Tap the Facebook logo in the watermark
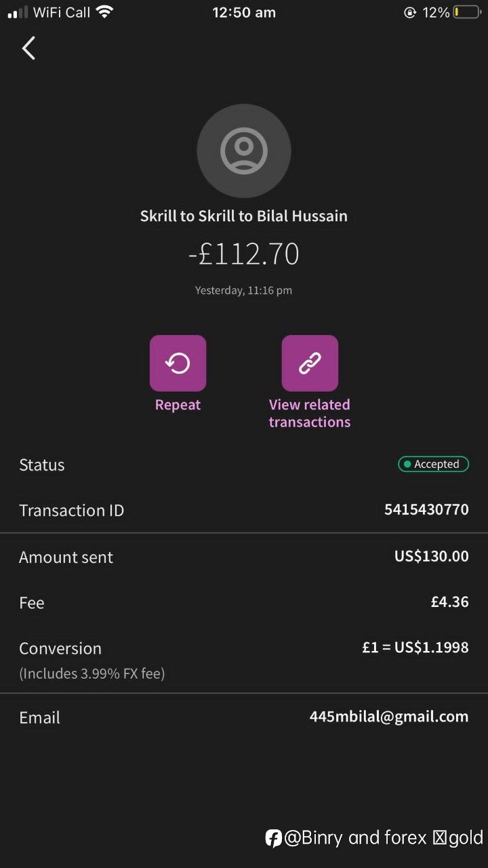Image resolution: width=488 pixels, height=868 pixels. (273, 838)
